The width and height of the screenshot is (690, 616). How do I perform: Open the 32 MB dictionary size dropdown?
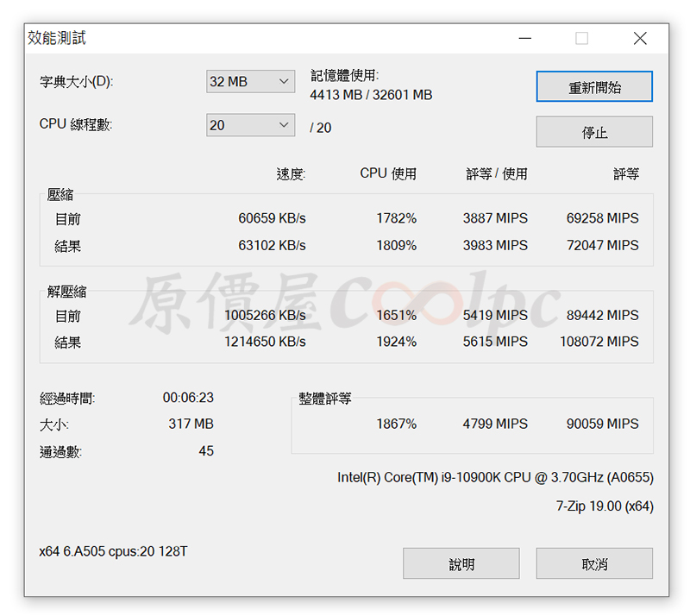coord(250,81)
